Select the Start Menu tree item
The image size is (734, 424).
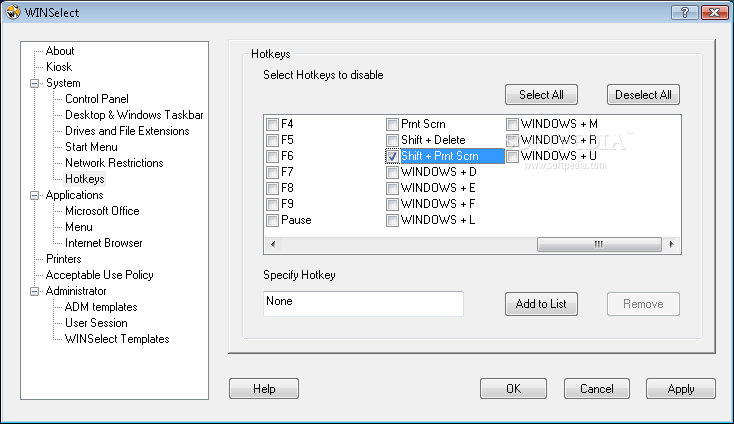91,147
